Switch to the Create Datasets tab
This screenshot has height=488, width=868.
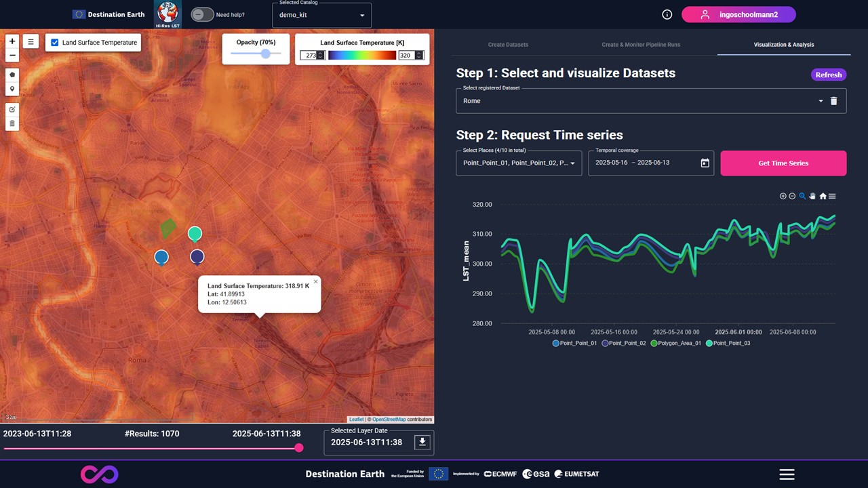(508, 45)
